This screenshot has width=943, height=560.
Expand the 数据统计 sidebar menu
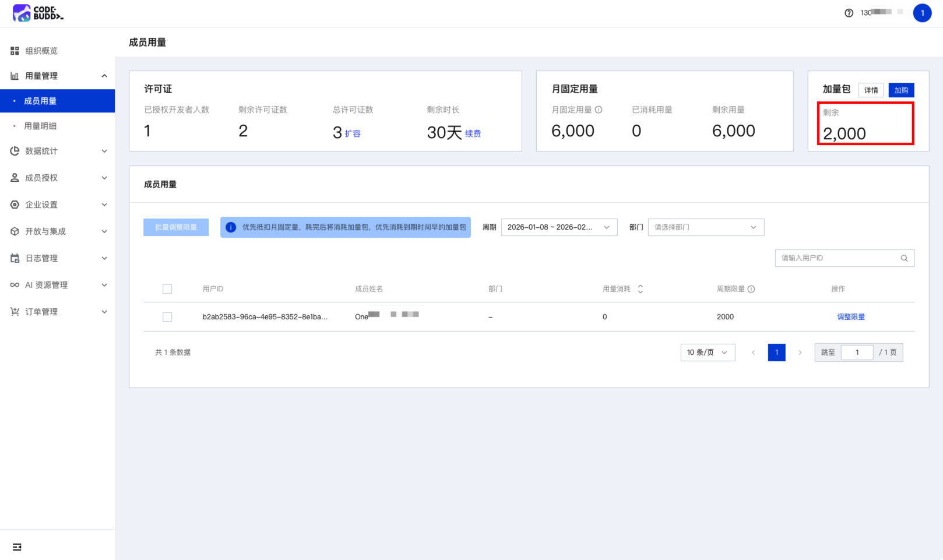tap(57, 151)
